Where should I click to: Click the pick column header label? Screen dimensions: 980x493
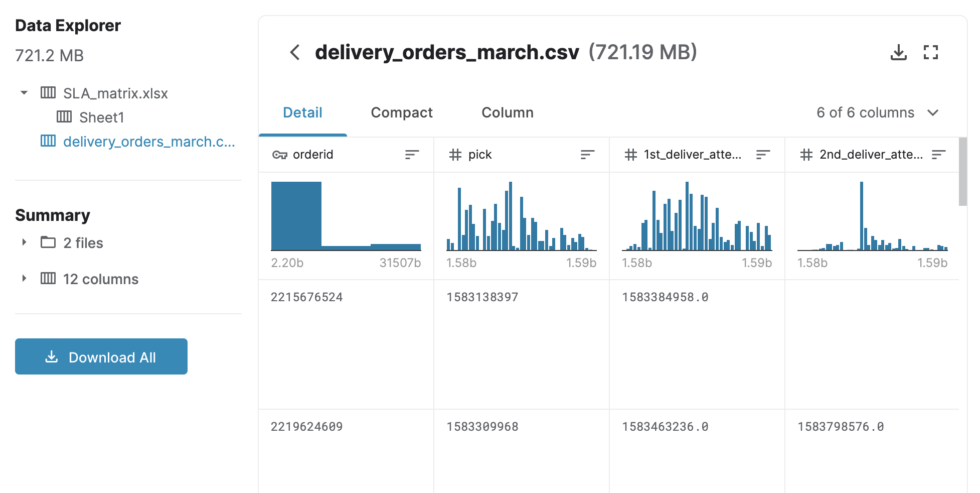[480, 155]
